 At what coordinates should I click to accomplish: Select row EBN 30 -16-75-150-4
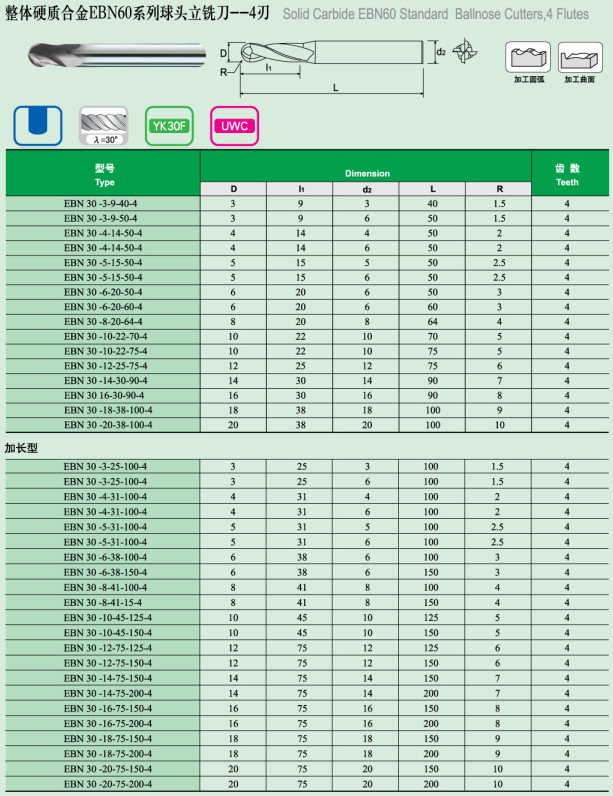point(307,708)
